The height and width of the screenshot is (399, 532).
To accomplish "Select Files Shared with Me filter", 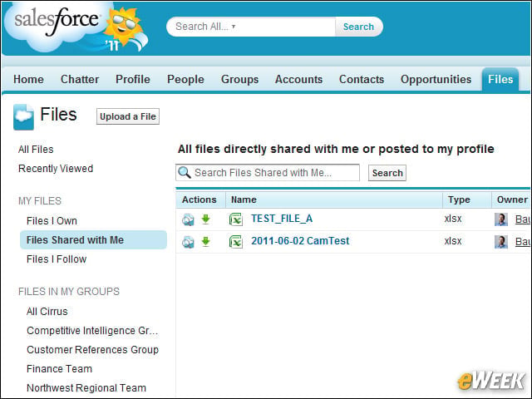I will [93, 240].
